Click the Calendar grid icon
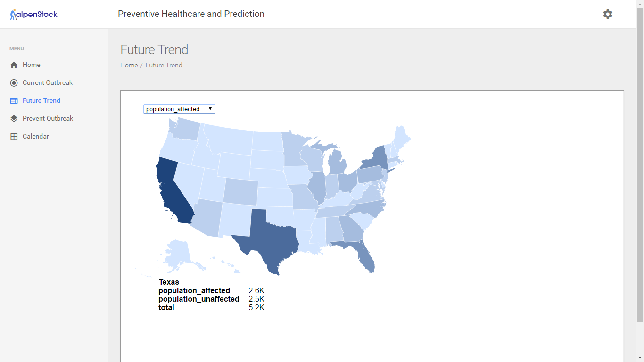 (x=14, y=137)
